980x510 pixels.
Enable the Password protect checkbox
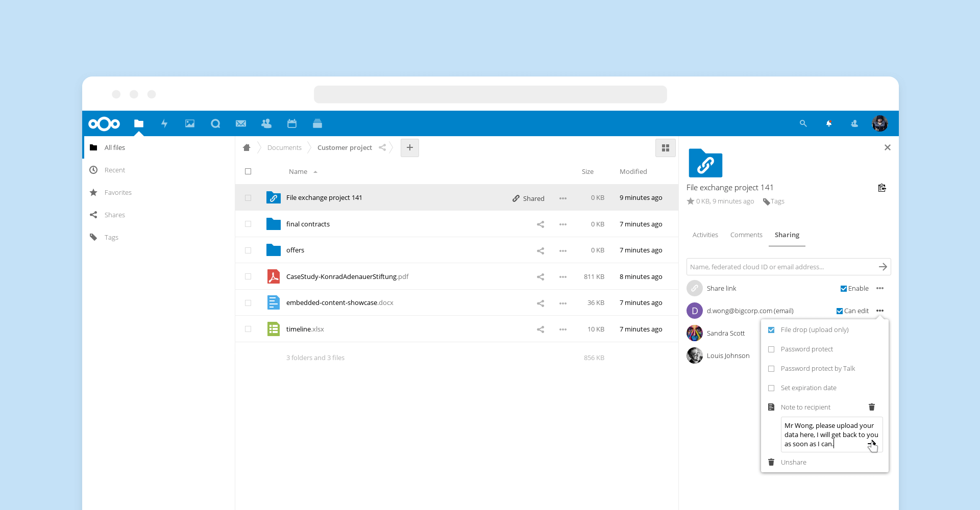[771, 349]
